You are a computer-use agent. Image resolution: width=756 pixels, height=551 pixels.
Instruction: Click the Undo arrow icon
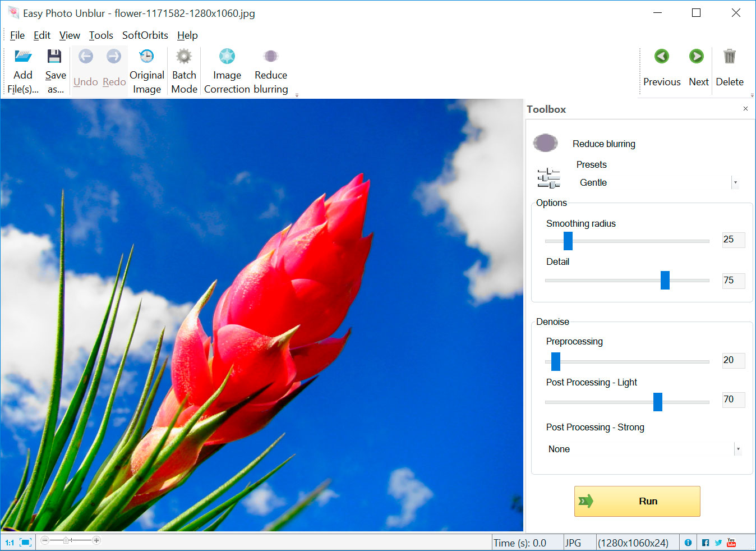pos(85,56)
